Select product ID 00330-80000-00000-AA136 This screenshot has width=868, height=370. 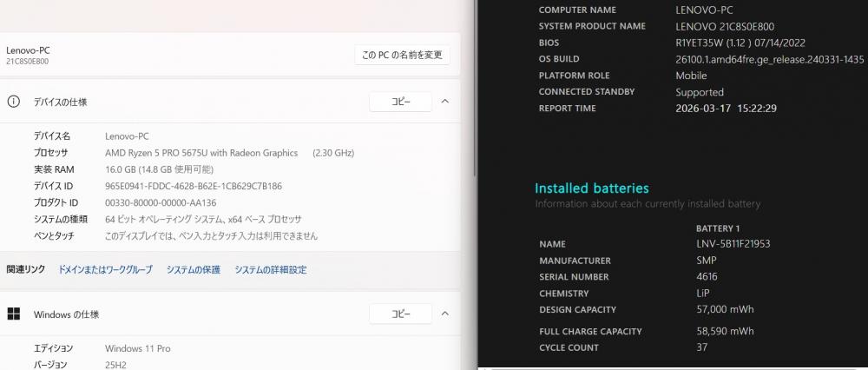tap(161, 202)
